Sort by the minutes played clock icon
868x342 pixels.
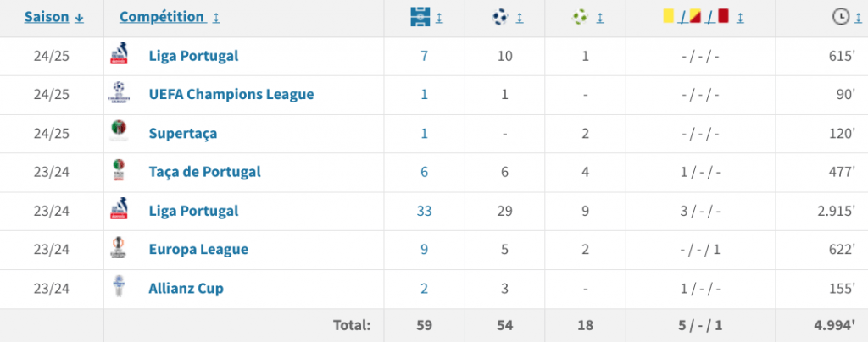pos(841,17)
